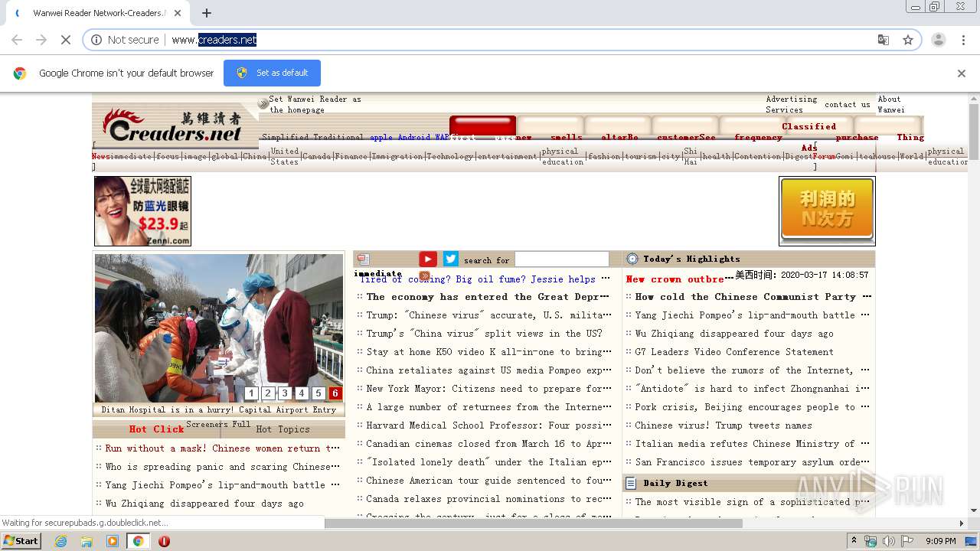Show slide 3 in the photo carousel
This screenshot has height=551, width=980.
[285, 393]
